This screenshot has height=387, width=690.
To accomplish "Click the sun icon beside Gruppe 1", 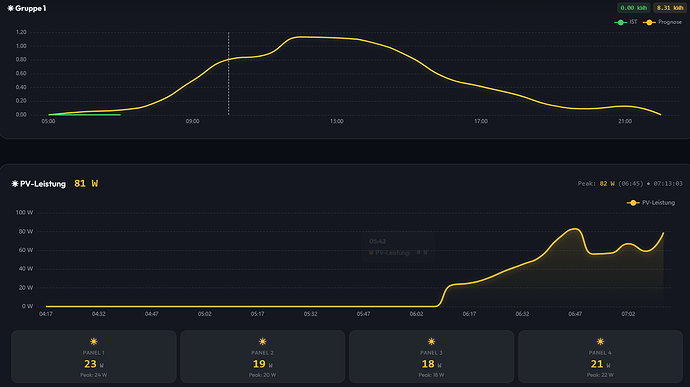I will (x=11, y=8).
